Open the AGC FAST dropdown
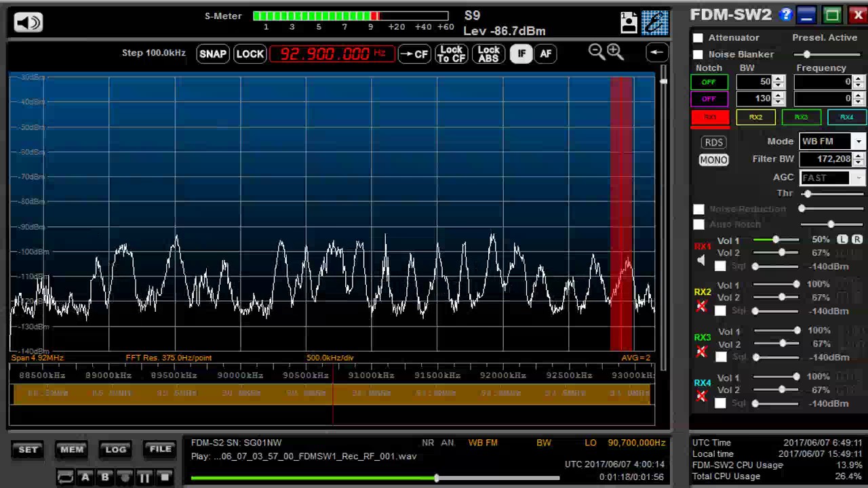 point(859,178)
